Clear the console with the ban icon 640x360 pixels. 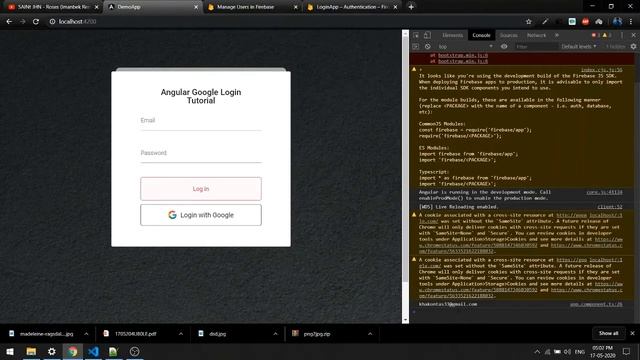point(427,47)
